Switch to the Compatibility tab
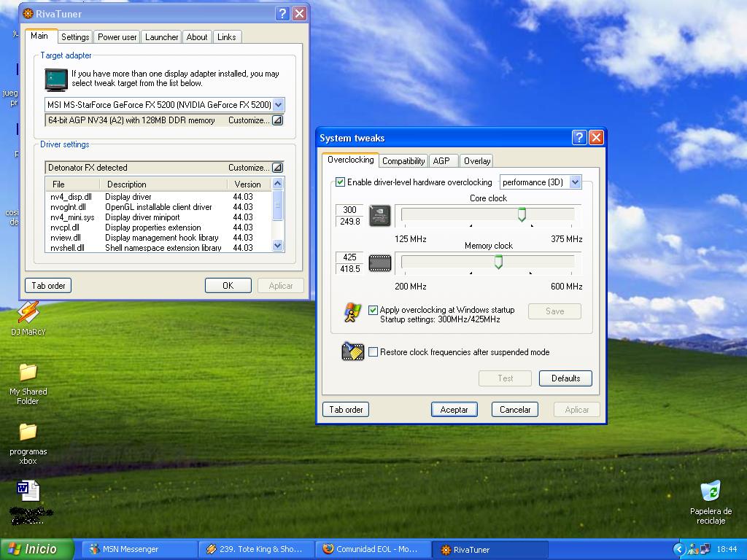 403,161
